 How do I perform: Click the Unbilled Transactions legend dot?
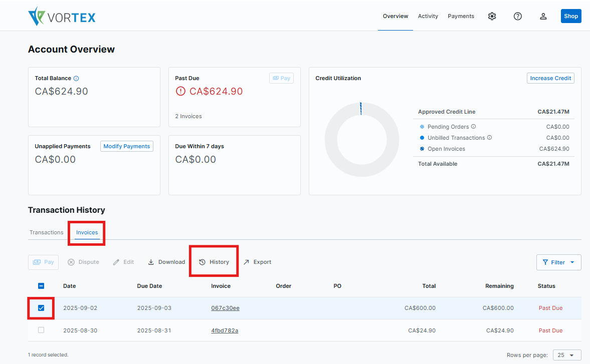pyautogui.click(x=422, y=138)
